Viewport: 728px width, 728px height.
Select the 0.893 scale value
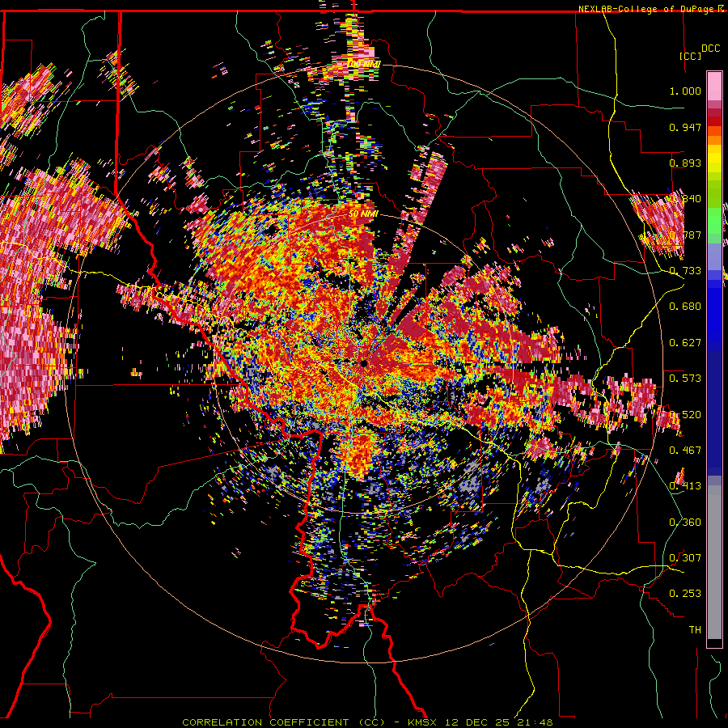point(685,163)
